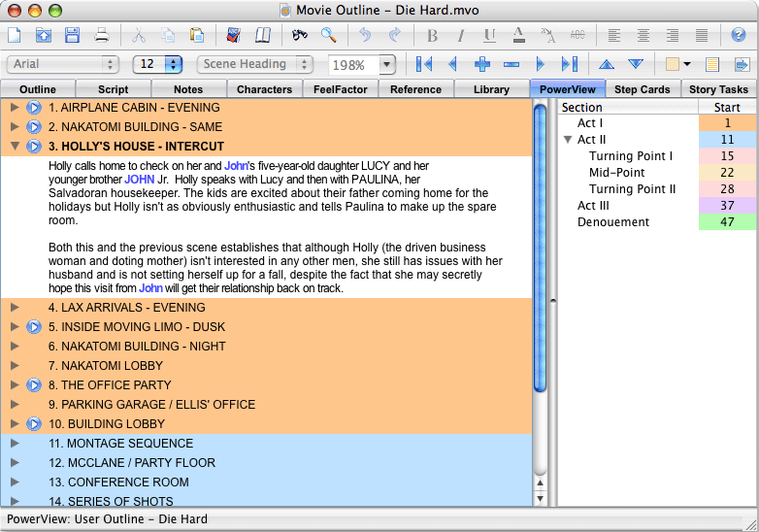The image size is (759, 532).
Task: Click the Redo arrow
Action: (x=394, y=35)
